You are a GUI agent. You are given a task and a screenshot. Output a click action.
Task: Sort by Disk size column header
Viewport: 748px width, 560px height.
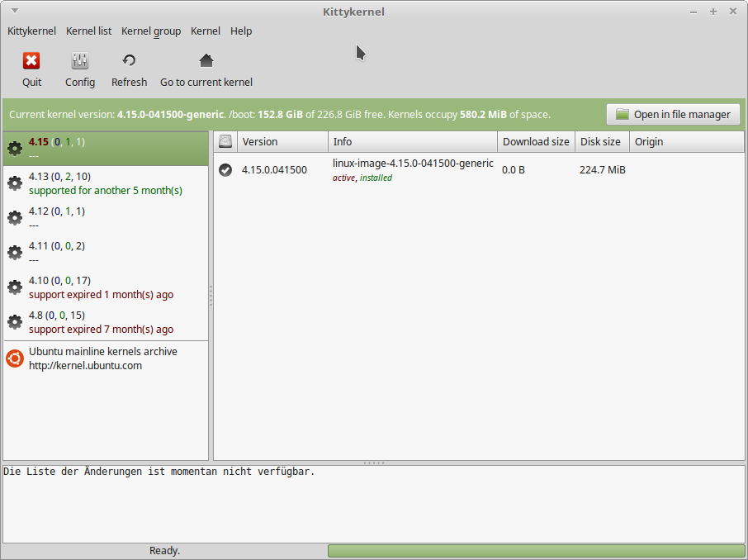click(x=602, y=142)
